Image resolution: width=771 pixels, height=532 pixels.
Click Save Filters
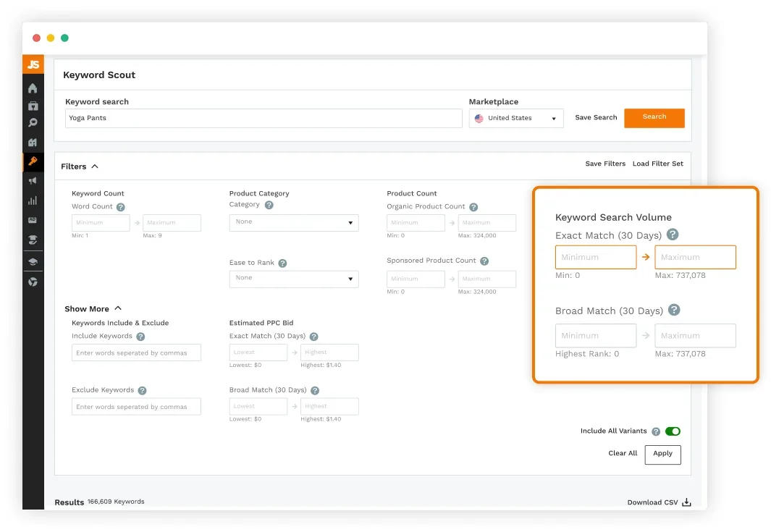[x=605, y=164]
